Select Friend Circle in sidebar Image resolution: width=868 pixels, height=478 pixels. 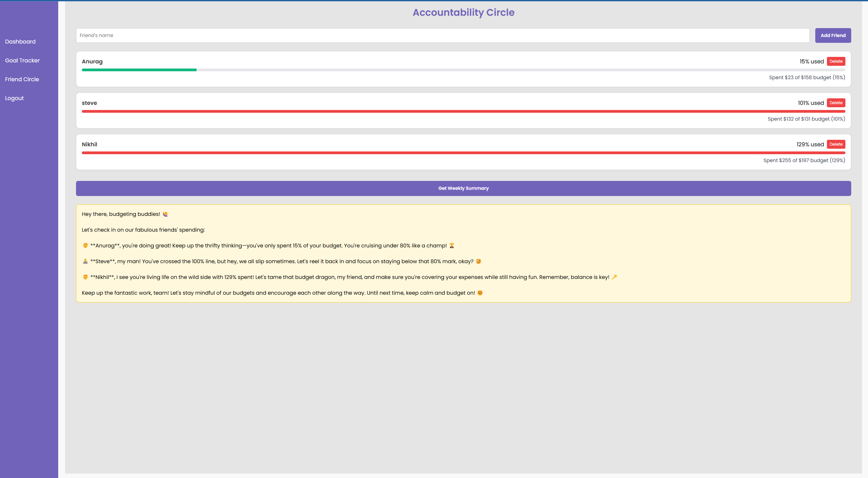(22, 79)
